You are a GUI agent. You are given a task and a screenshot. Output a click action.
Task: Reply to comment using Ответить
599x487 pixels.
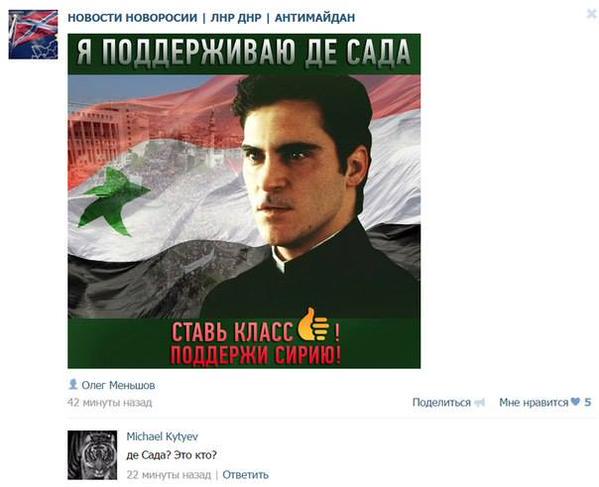coord(245,475)
